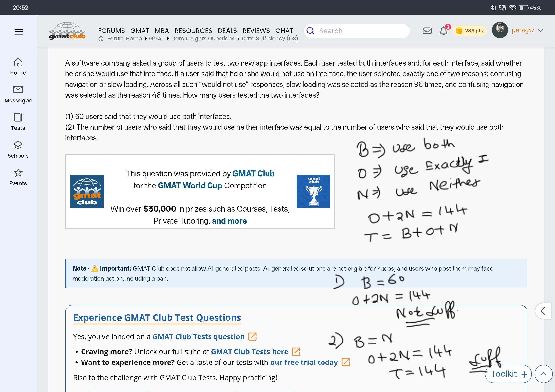Expand the paragw account dropdown arrow
The image size is (555, 392).
(x=541, y=30)
